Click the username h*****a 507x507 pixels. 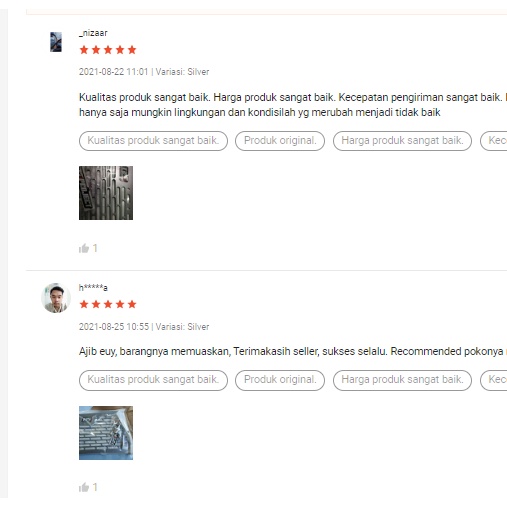coord(93,288)
